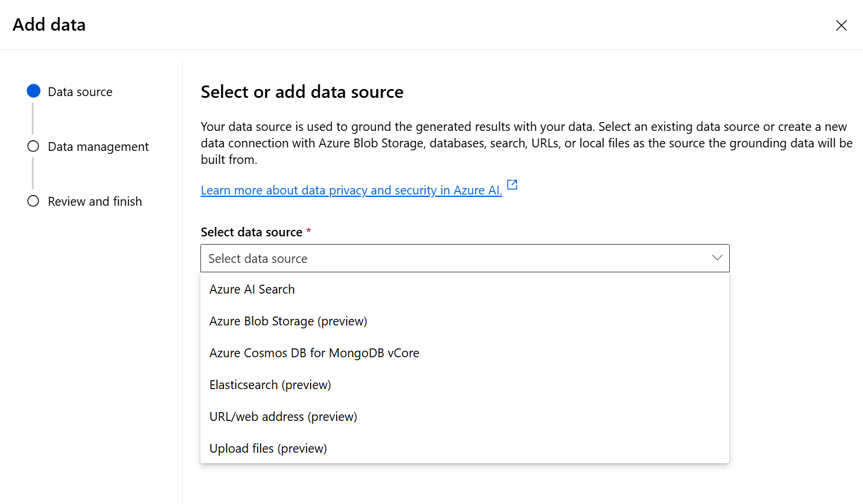Click the 'Select data source' field label
The height and width of the screenshot is (504, 863).
252,232
